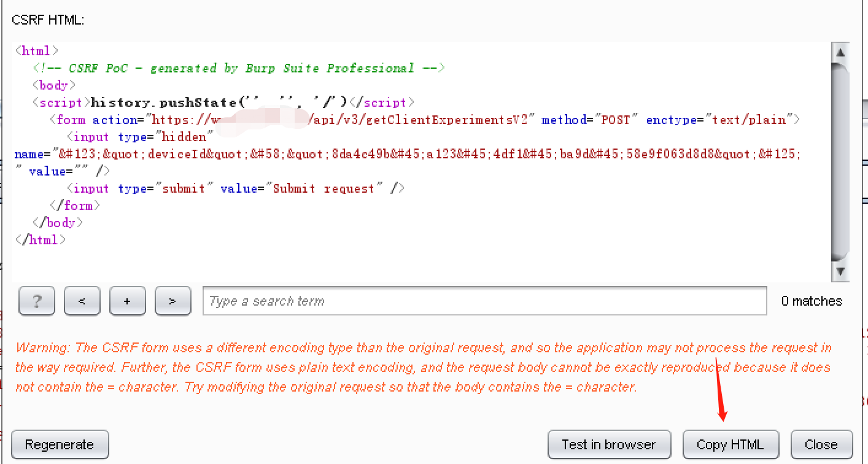Close the CSRF PoC dialog
Viewport: 868px width, 464px height.
tap(821, 444)
